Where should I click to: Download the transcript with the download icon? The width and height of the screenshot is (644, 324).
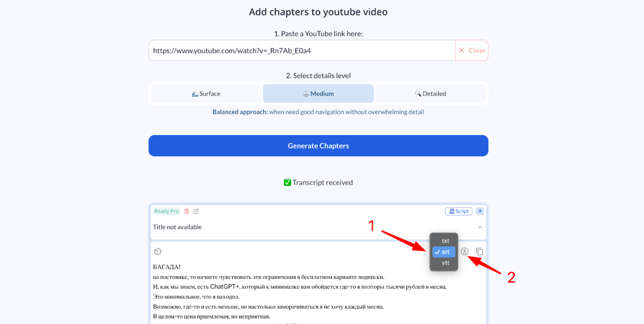pos(464,251)
